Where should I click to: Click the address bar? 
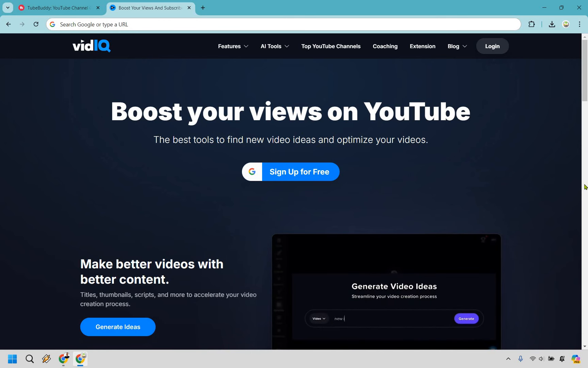point(283,24)
